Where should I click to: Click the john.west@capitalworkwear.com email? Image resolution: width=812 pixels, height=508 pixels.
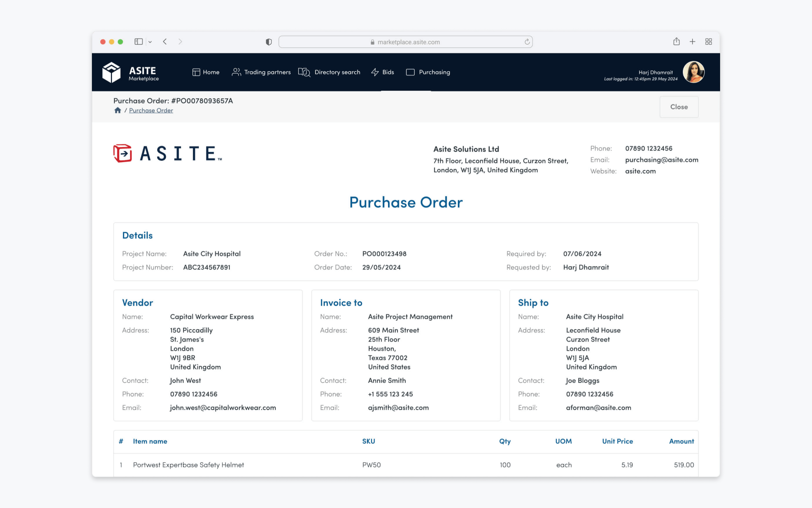(223, 408)
